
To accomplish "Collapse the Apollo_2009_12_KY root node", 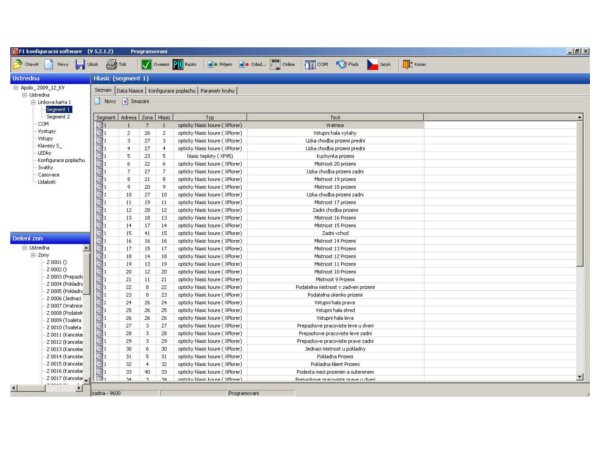I will coord(15,87).
